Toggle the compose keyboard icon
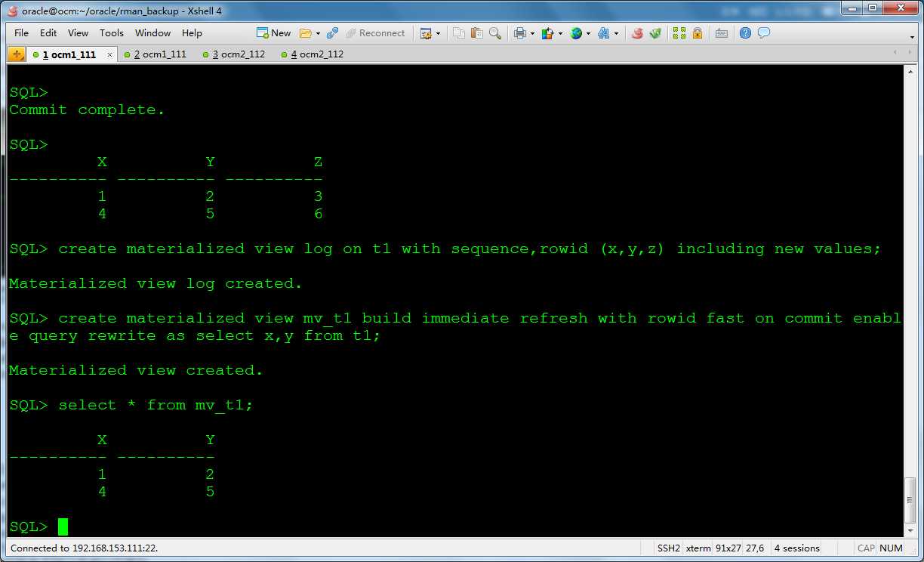The height and width of the screenshot is (562, 924). (722, 33)
